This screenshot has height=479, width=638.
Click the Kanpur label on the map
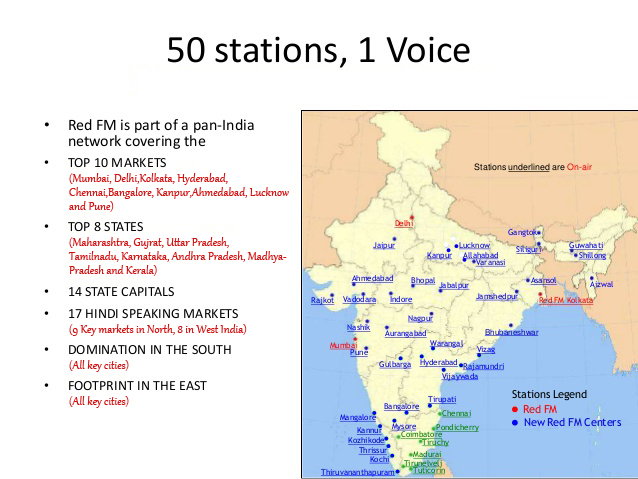click(439, 256)
